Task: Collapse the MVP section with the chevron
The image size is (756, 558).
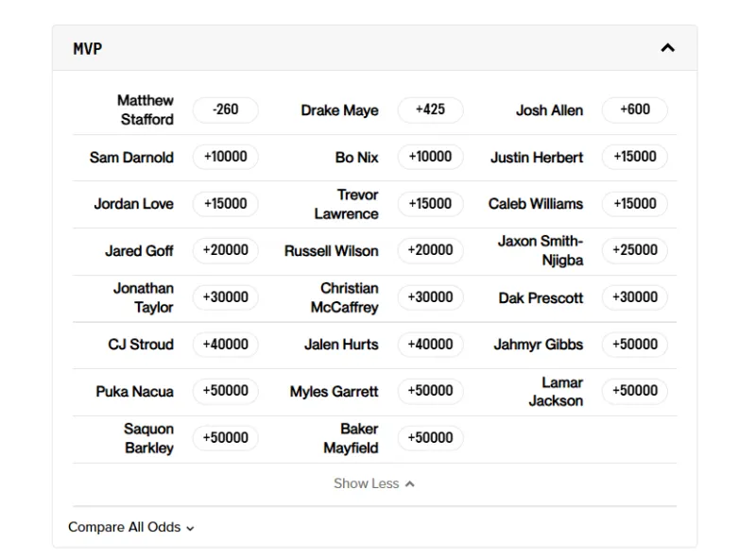Action: coord(667,48)
